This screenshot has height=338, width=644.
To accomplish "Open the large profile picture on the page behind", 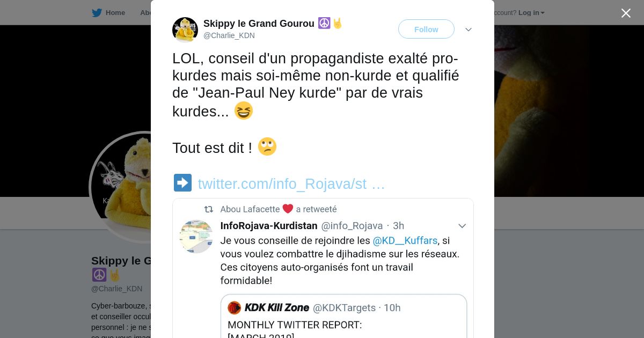I will coord(120,187).
